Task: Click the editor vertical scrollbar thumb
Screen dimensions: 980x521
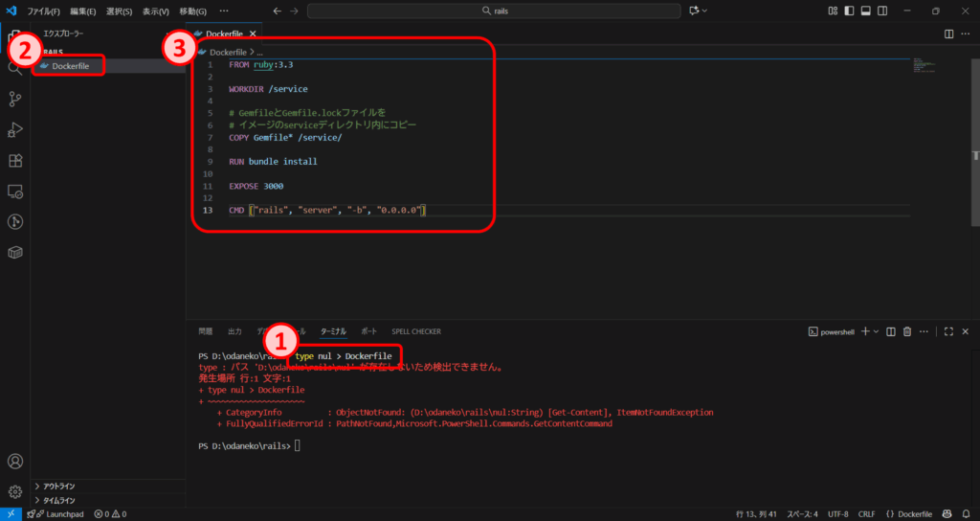Action: click(x=975, y=155)
